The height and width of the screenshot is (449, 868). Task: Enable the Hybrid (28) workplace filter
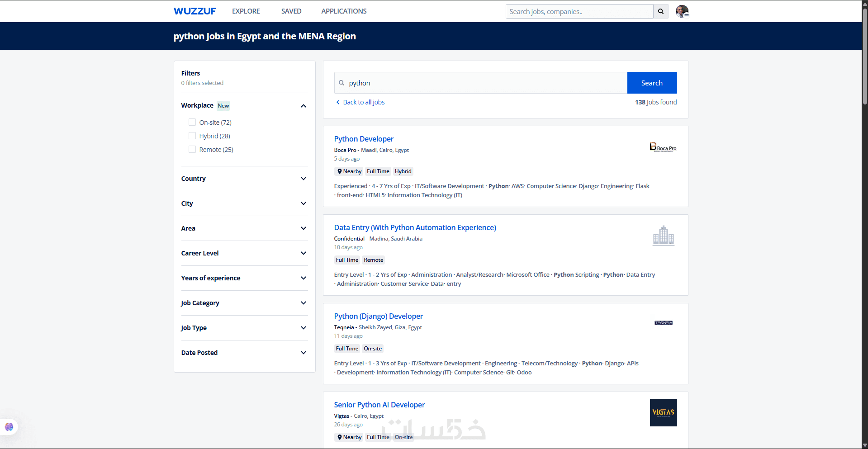pos(192,136)
